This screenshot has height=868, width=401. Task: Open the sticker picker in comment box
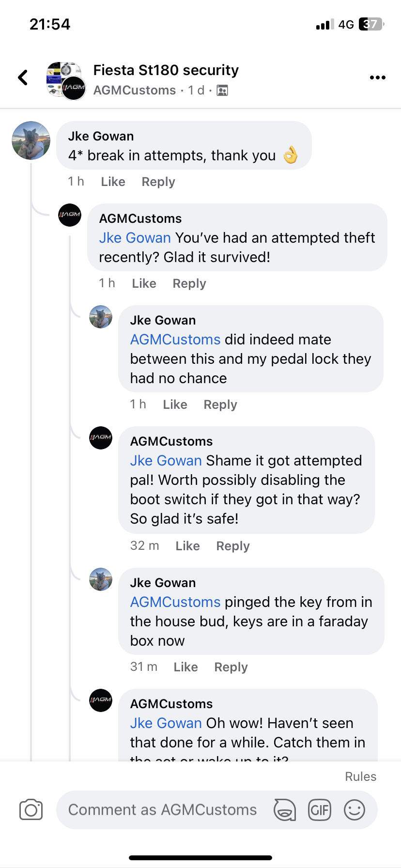[x=285, y=810]
